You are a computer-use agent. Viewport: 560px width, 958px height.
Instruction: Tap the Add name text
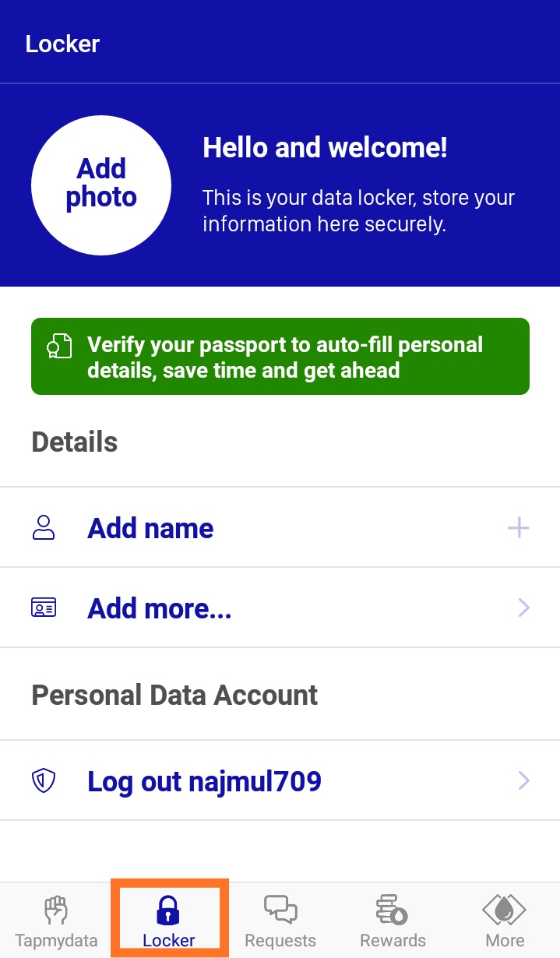150,528
